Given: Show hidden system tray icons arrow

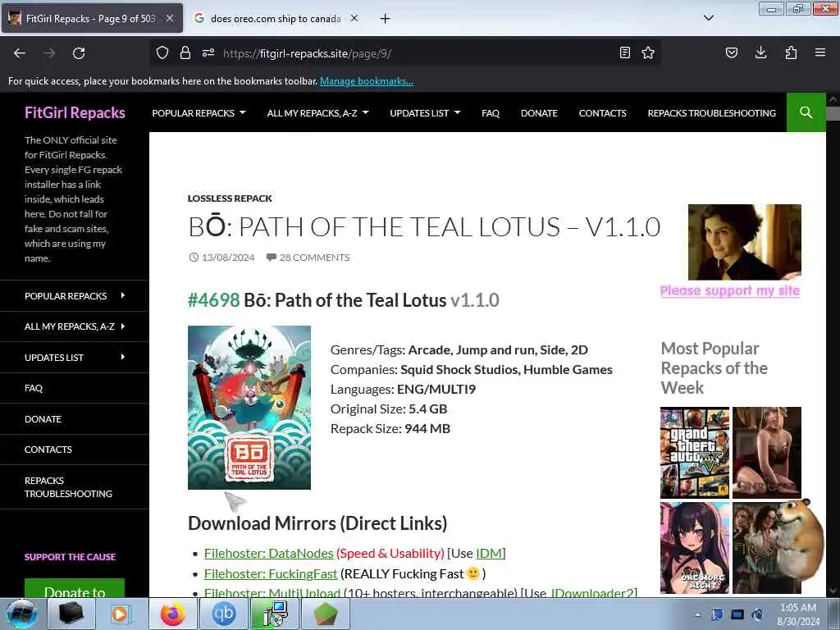Looking at the screenshot, I should [x=697, y=614].
